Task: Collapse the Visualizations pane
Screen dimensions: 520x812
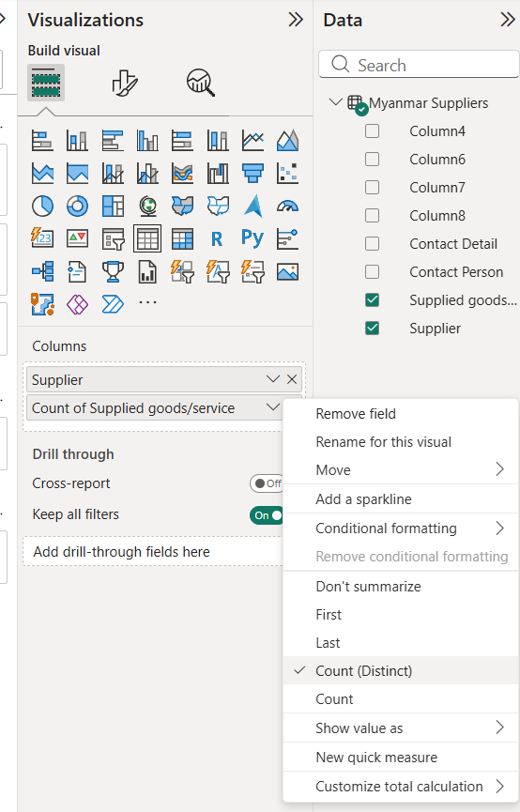Action: pyautogui.click(x=296, y=20)
